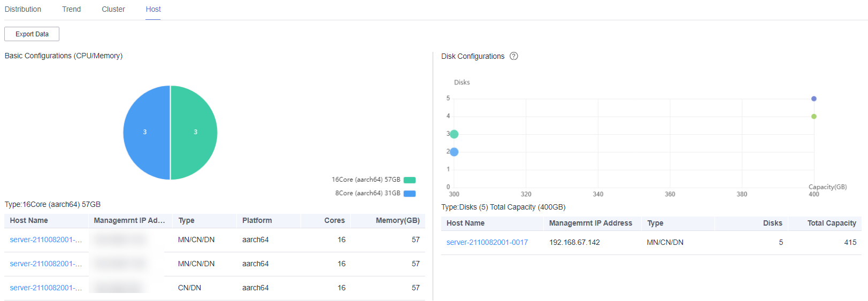868x301 pixels.
Task: Click the Type header in disk table
Action: click(655, 223)
